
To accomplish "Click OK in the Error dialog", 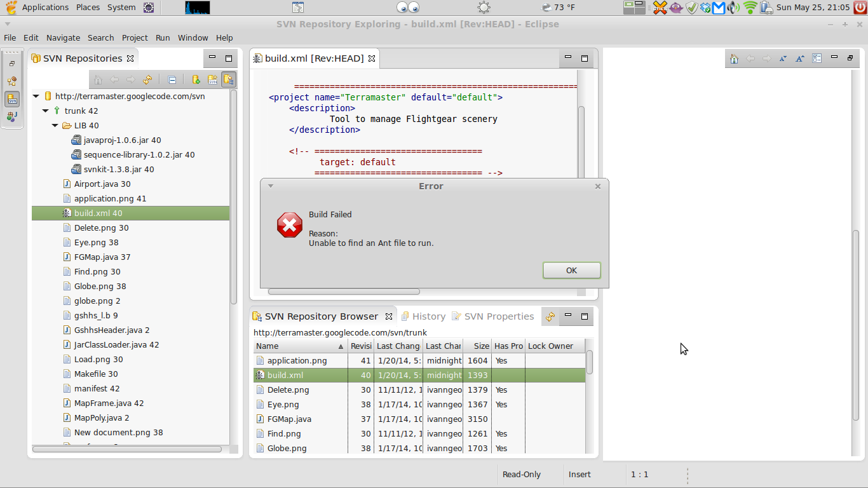I will 571,270.
